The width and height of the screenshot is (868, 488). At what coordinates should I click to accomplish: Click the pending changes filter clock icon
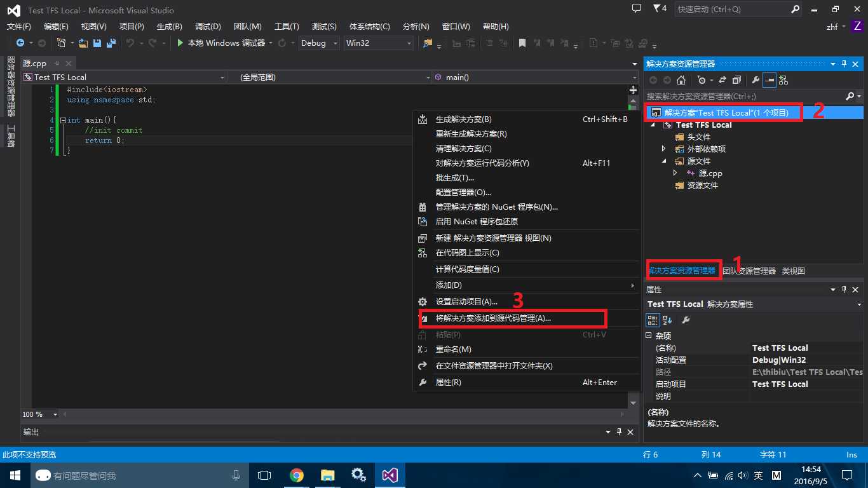point(702,80)
